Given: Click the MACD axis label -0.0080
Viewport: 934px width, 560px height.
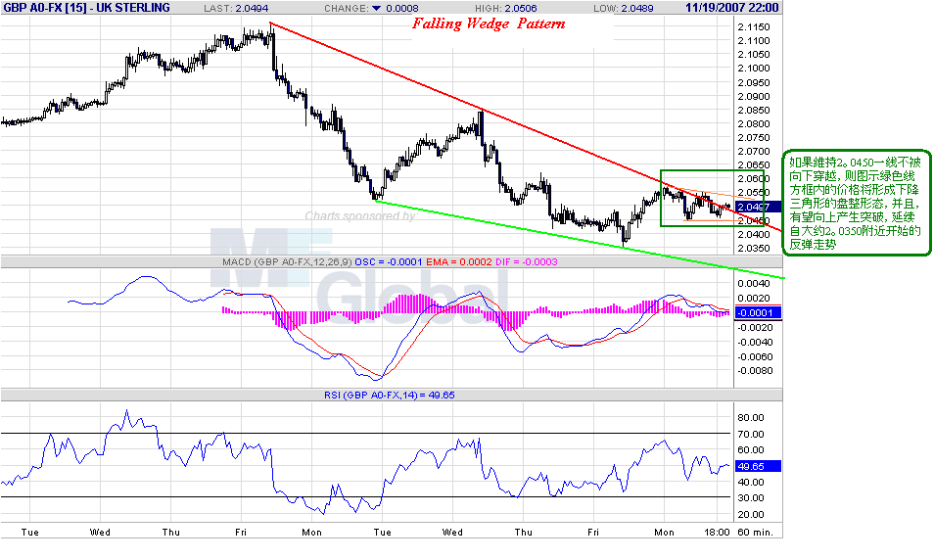Looking at the screenshot, I should [754, 370].
